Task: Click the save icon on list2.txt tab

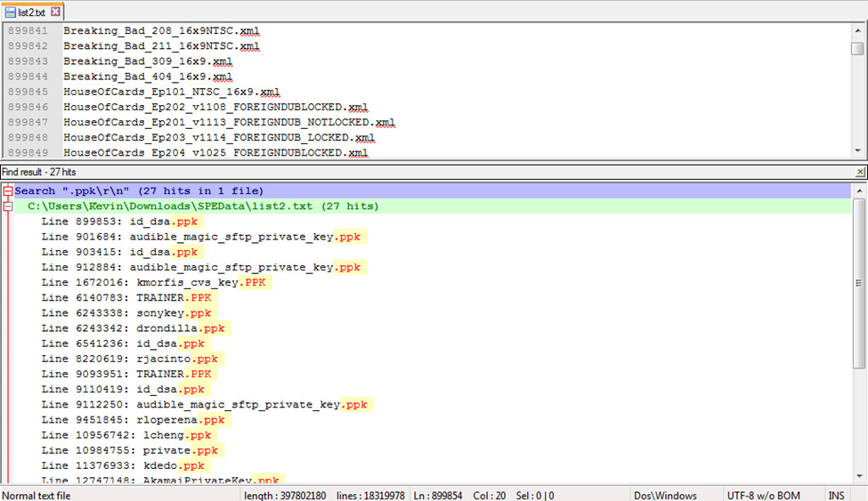Action: (x=11, y=12)
